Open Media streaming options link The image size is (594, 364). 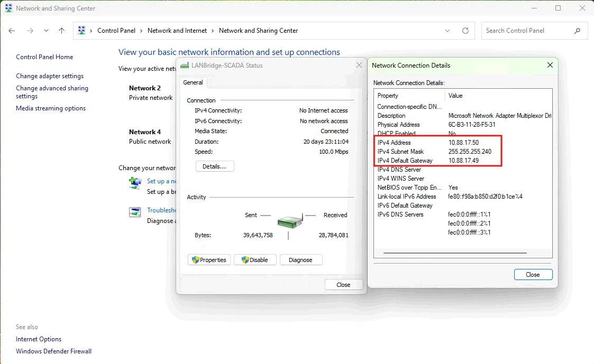tap(51, 108)
